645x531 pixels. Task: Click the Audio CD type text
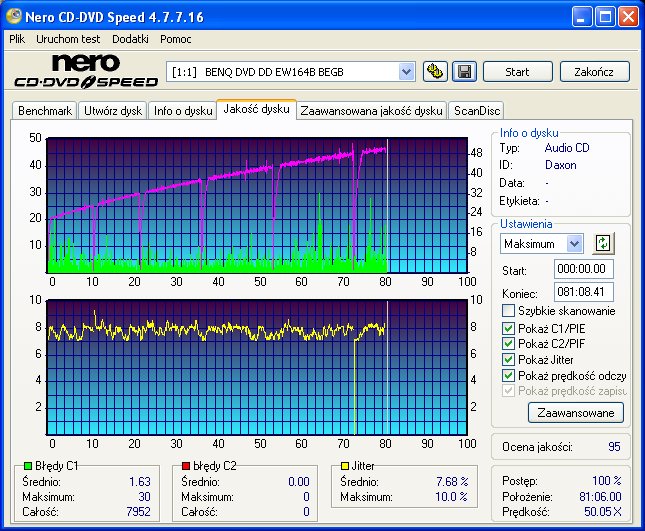click(x=567, y=148)
